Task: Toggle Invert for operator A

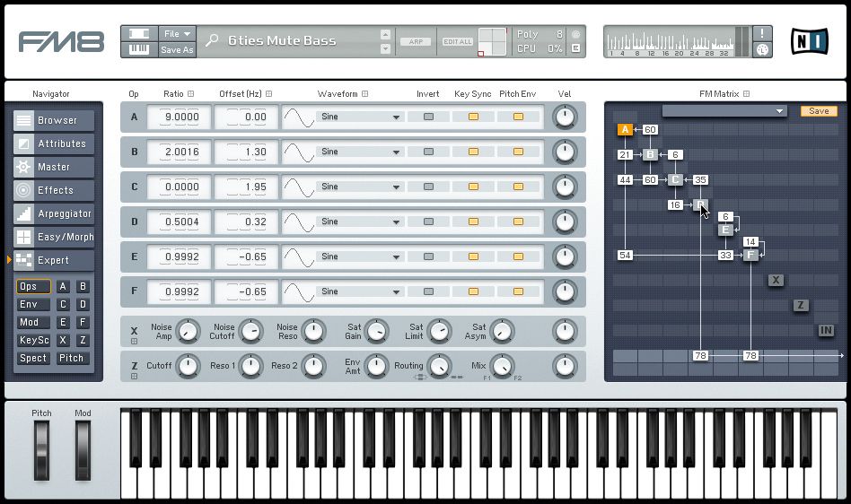Action: pyautogui.click(x=428, y=117)
